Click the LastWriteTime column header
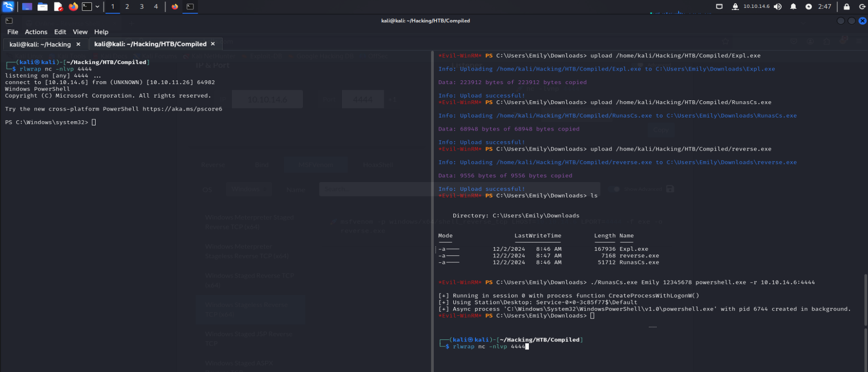Viewport: 868px width, 372px height. tap(538, 235)
